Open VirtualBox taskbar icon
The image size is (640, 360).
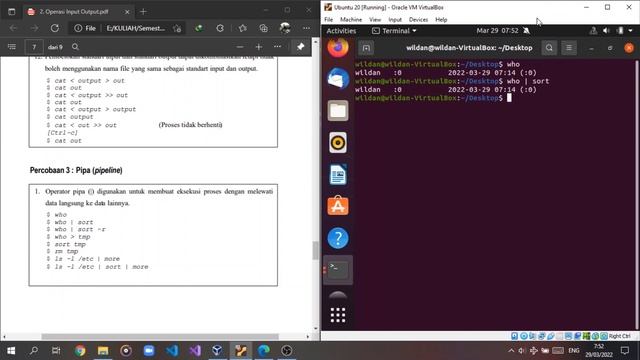218,351
